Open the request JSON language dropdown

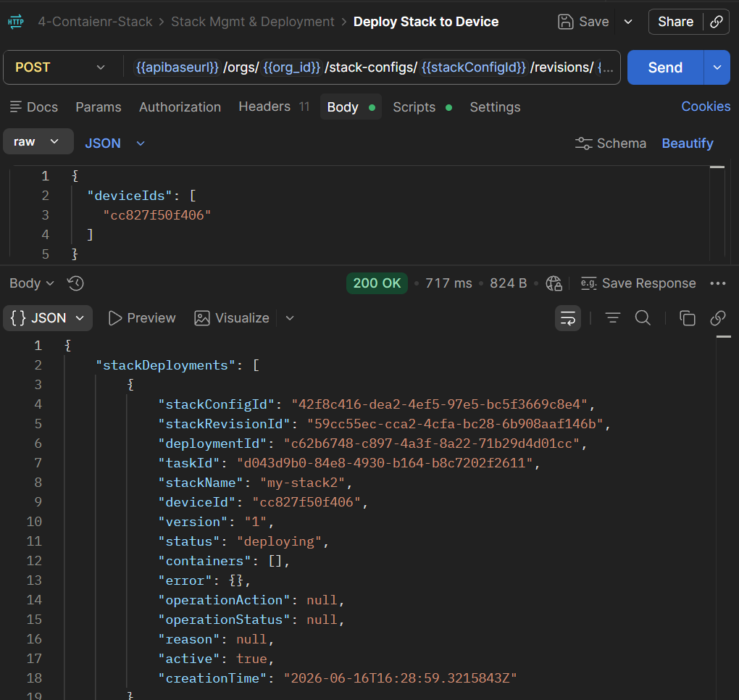coord(114,143)
